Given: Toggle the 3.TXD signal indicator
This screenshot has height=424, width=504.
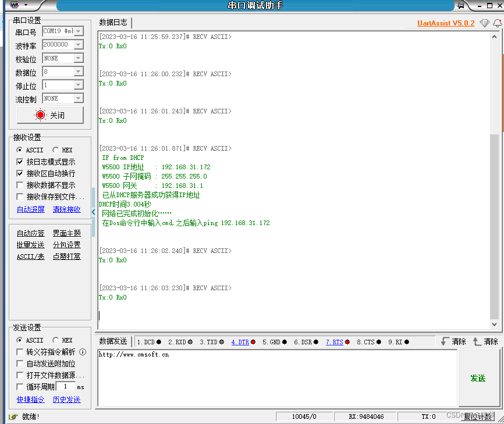Looking at the screenshot, I should (222, 342).
